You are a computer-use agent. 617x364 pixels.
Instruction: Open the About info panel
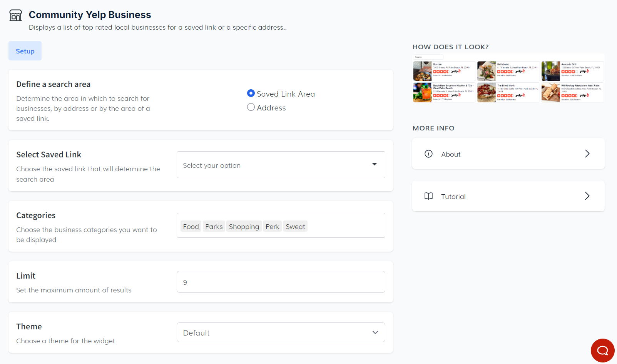[x=508, y=154]
